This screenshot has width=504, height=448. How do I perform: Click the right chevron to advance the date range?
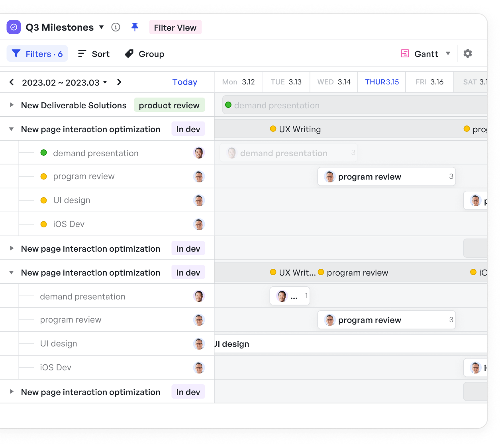click(119, 82)
